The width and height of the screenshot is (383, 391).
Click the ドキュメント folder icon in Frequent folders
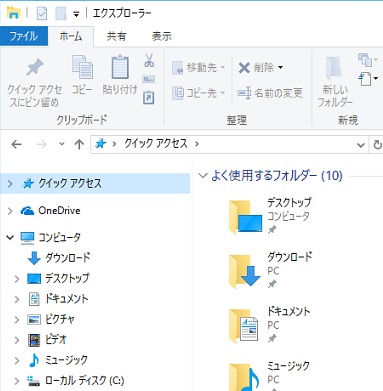tap(244, 326)
